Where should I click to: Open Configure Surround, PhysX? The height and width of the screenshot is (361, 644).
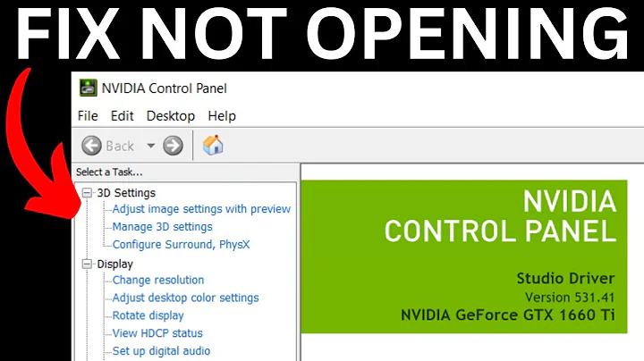pos(181,245)
